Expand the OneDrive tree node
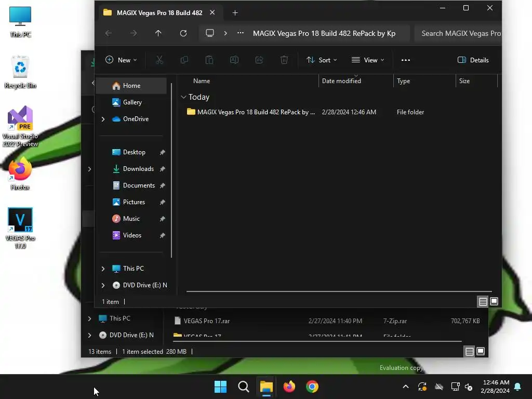This screenshot has width=532, height=399. (x=103, y=119)
